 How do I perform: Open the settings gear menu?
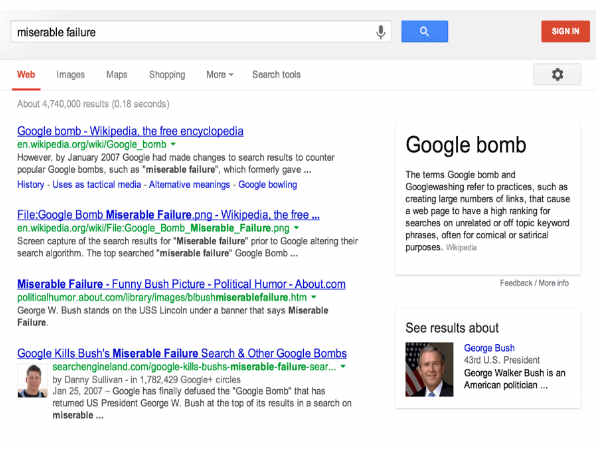click(557, 75)
